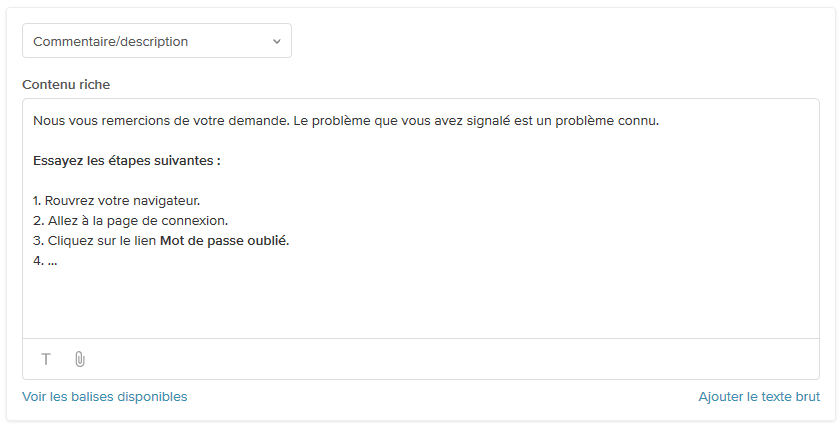Screen dimensions: 840x426
Task: Click the blank editor toolbar area right of paperclip
Action: pyautogui.click(x=450, y=359)
